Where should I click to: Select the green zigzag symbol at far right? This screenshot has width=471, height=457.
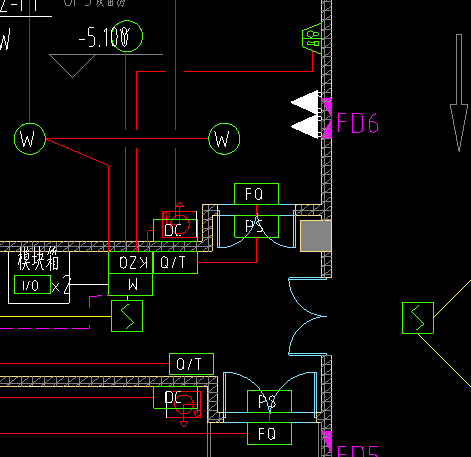418,318
